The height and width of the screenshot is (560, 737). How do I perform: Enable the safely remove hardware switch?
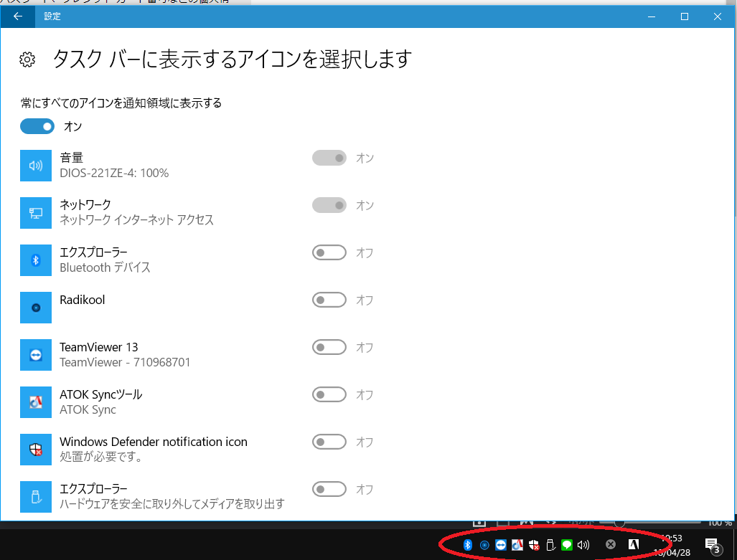pos(329,490)
